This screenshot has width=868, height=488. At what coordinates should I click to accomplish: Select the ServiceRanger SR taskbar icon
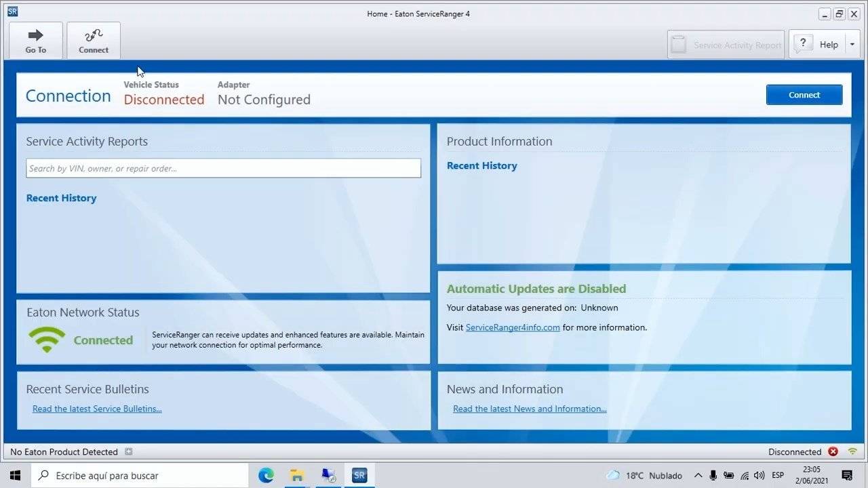359,475
